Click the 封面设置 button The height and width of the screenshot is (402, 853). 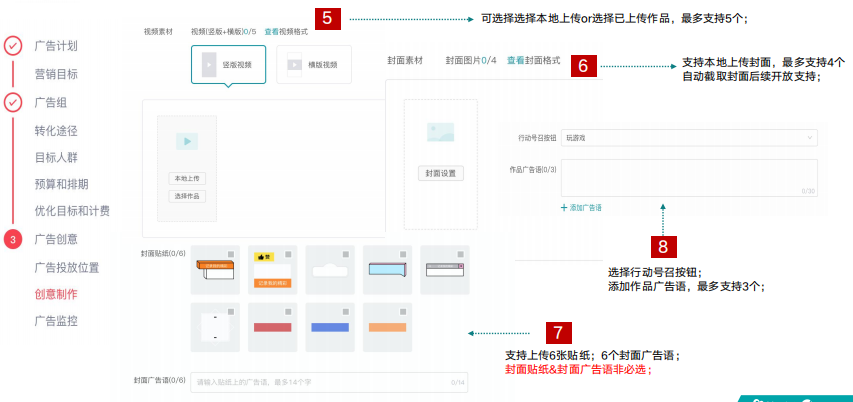[440, 173]
